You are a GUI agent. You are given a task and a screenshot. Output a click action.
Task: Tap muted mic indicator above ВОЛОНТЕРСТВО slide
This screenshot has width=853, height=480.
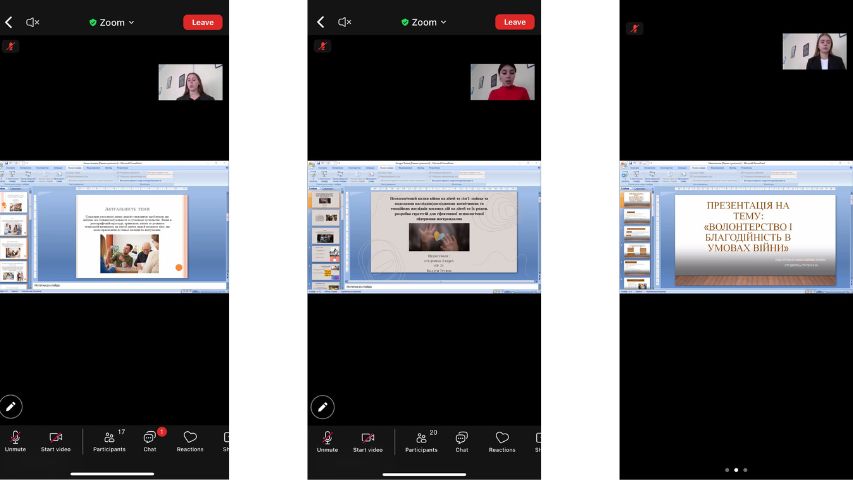point(634,28)
